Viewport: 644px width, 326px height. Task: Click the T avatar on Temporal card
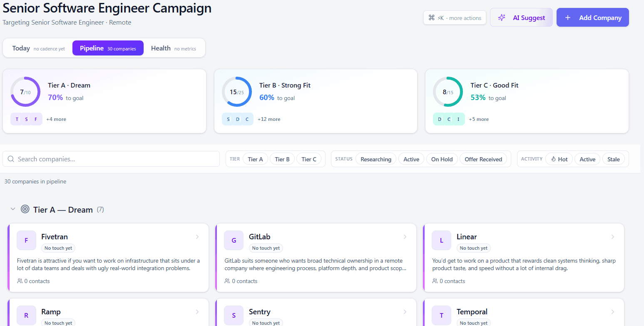(x=441, y=315)
